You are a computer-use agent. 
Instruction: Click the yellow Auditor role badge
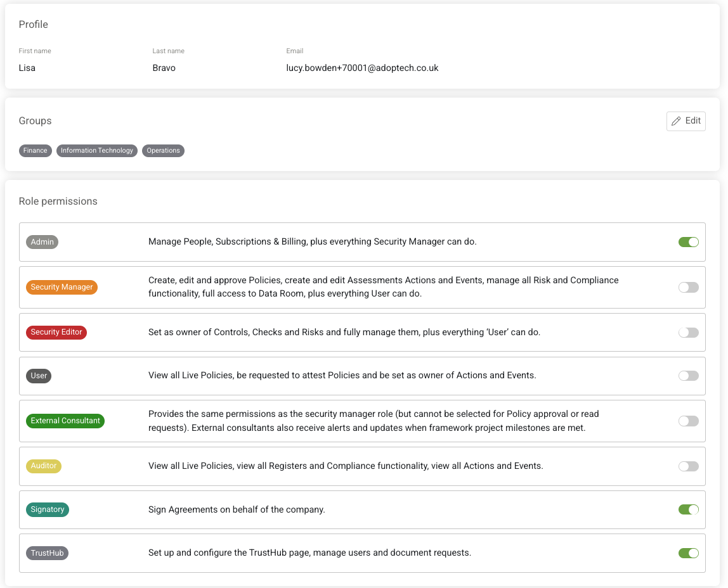pyautogui.click(x=44, y=466)
